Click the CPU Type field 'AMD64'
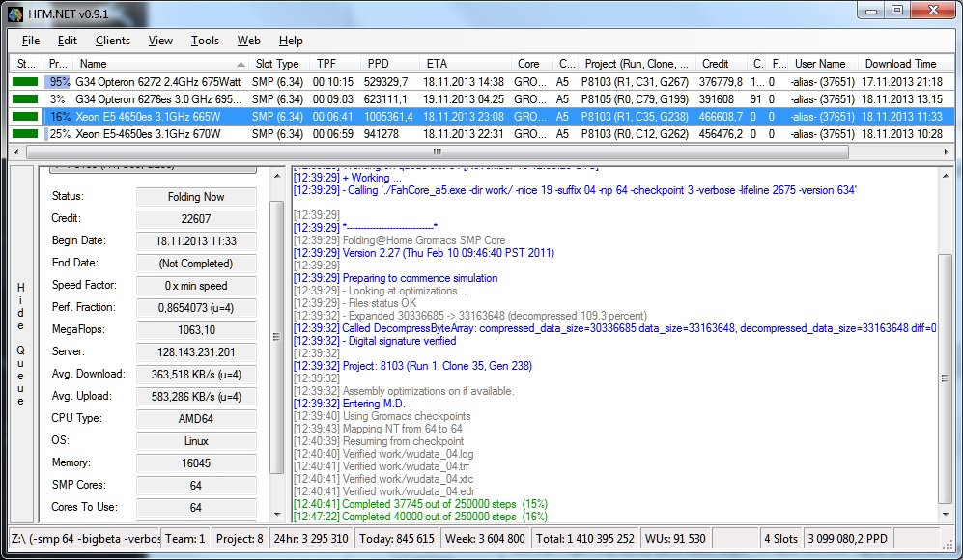Viewport: 963px width, 560px height. point(196,419)
